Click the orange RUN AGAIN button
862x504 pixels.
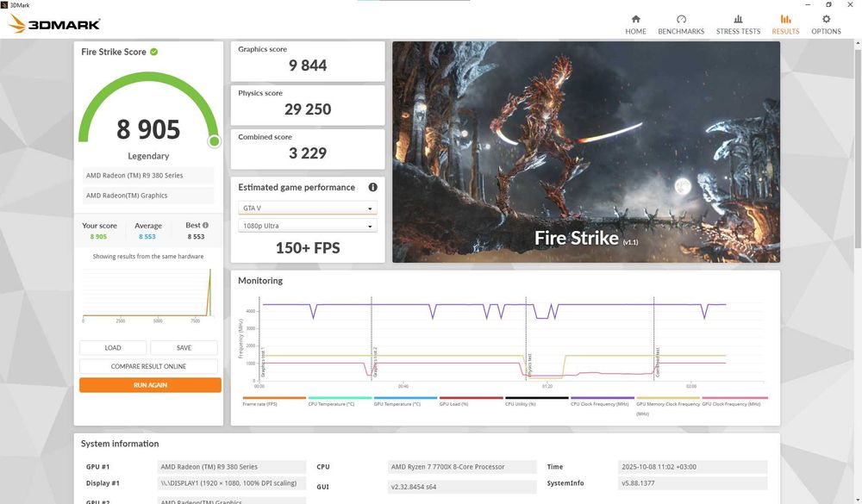pos(150,385)
